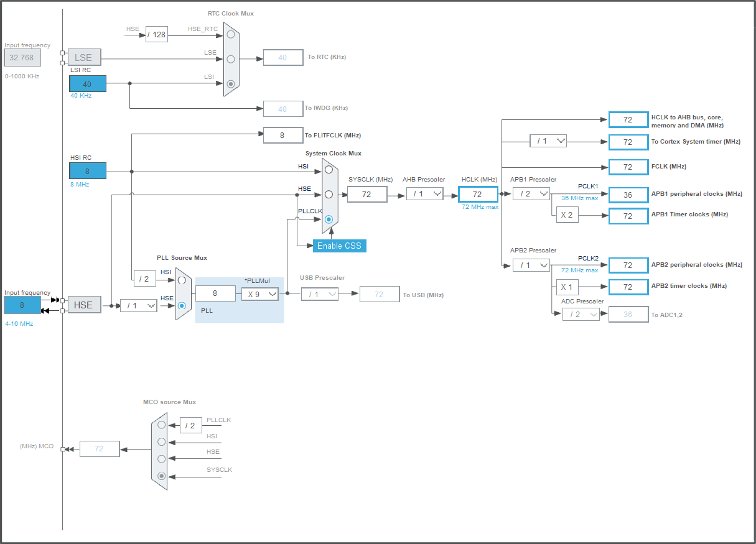The image size is (756, 544).
Task: Select HSE in the PLL Source Mux
Action: point(182,305)
